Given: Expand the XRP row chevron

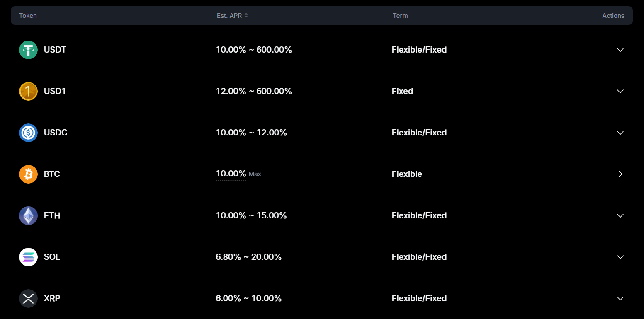Looking at the screenshot, I should pos(620,298).
